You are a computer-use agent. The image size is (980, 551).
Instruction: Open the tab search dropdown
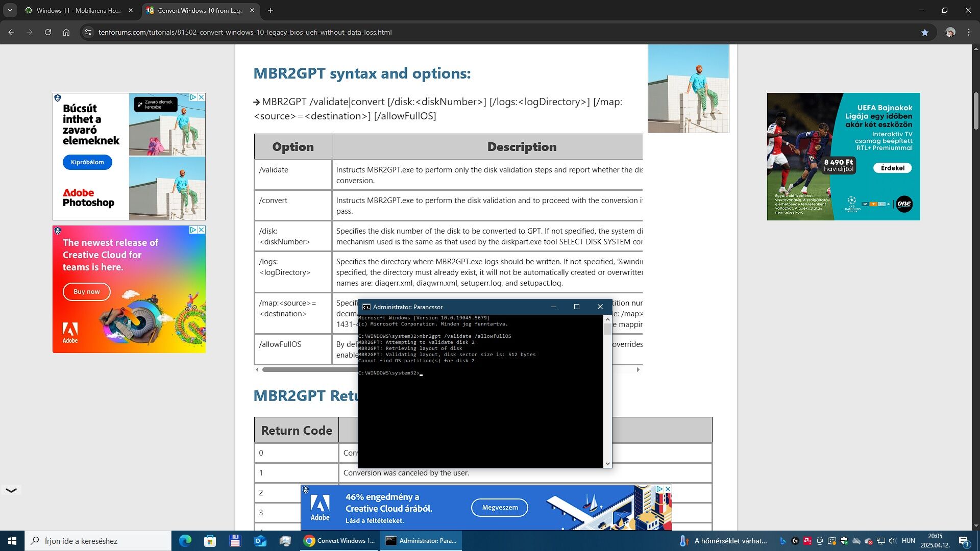coord(10,10)
